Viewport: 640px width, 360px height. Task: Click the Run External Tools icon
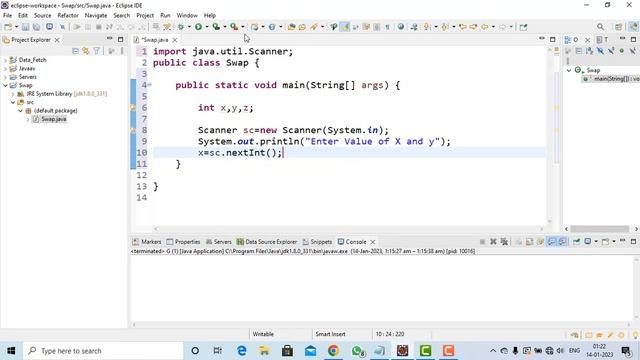click(x=234, y=27)
